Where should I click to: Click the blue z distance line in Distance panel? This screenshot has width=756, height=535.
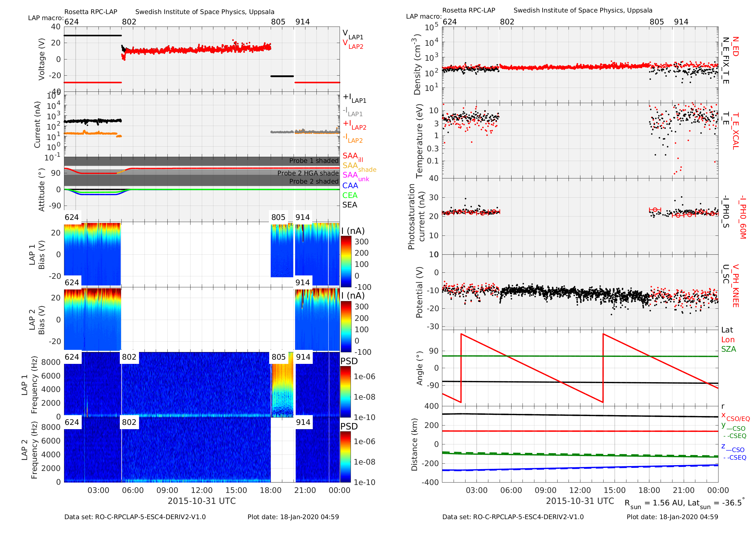pyautogui.click(x=580, y=468)
